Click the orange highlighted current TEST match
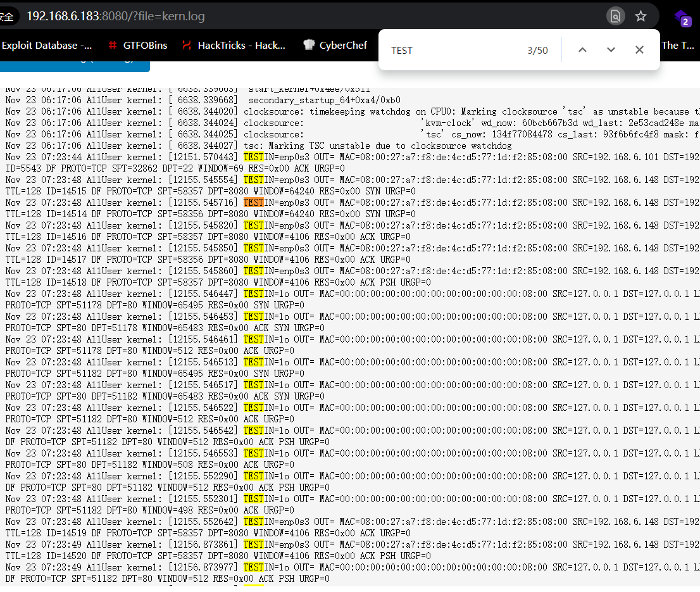700x592 pixels. (253, 203)
